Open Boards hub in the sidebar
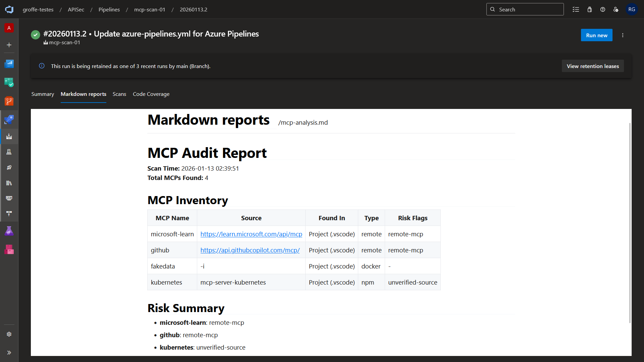Screen dimensions: 644x362 point(9,82)
